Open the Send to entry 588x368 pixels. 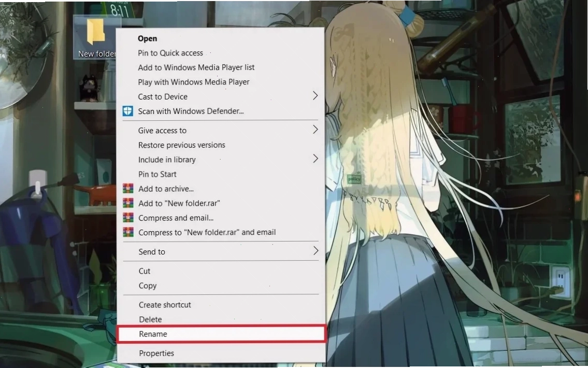pos(221,252)
